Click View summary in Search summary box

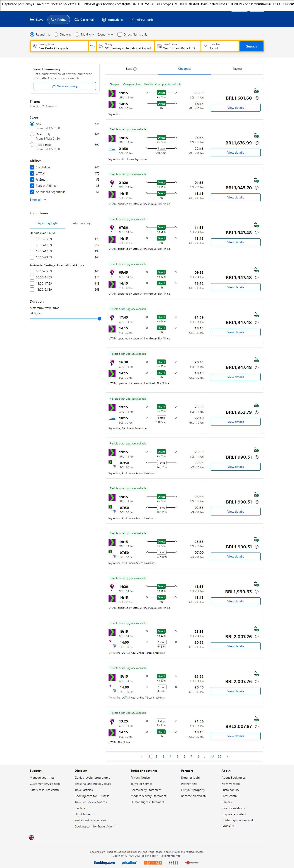[64, 86]
